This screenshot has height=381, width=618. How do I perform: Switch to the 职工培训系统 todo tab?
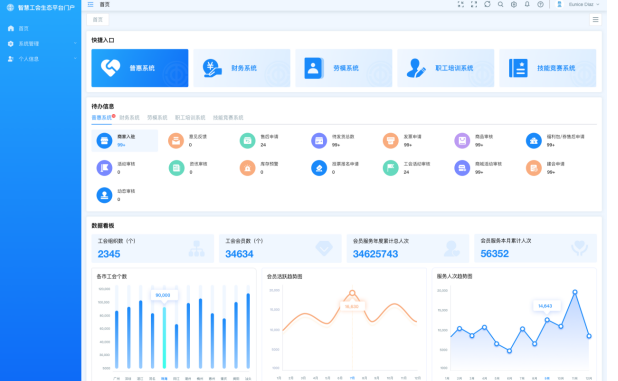pos(190,117)
